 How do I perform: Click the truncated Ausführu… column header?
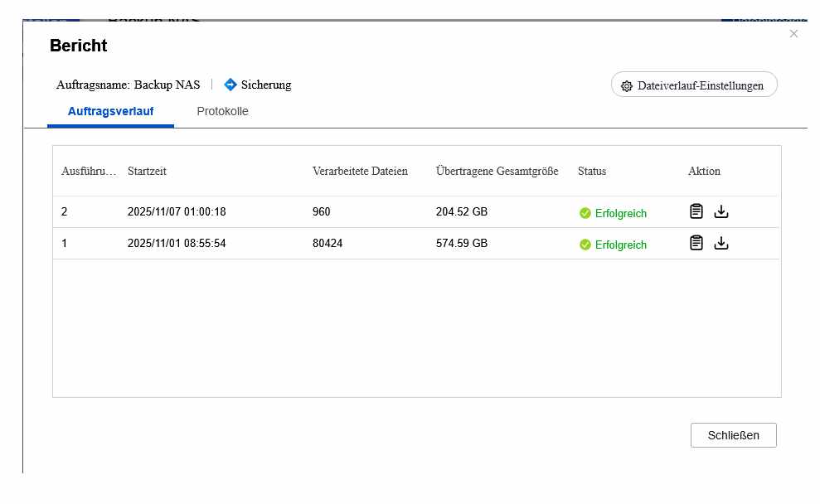click(x=89, y=172)
